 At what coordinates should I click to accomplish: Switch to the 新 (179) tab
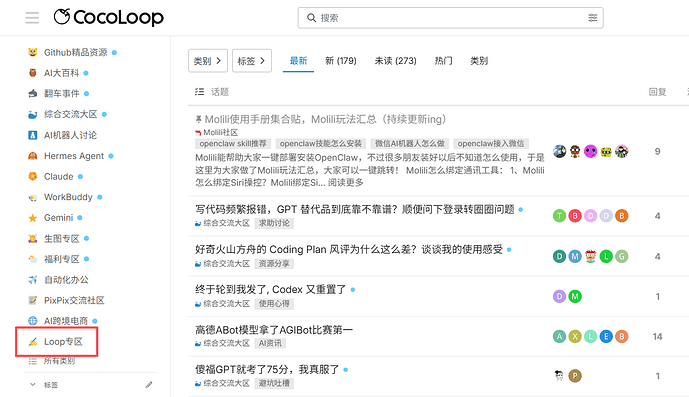pyautogui.click(x=341, y=61)
